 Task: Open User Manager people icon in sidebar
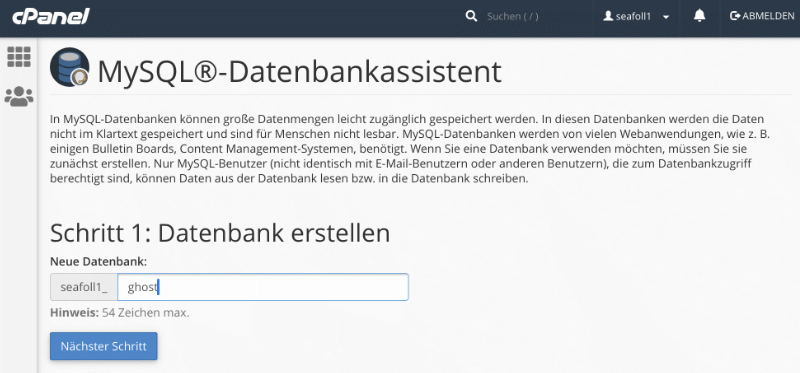pyautogui.click(x=19, y=96)
